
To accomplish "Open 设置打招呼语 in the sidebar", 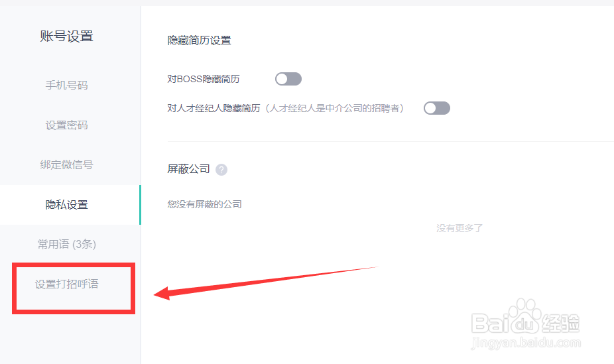I will [x=66, y=284].
